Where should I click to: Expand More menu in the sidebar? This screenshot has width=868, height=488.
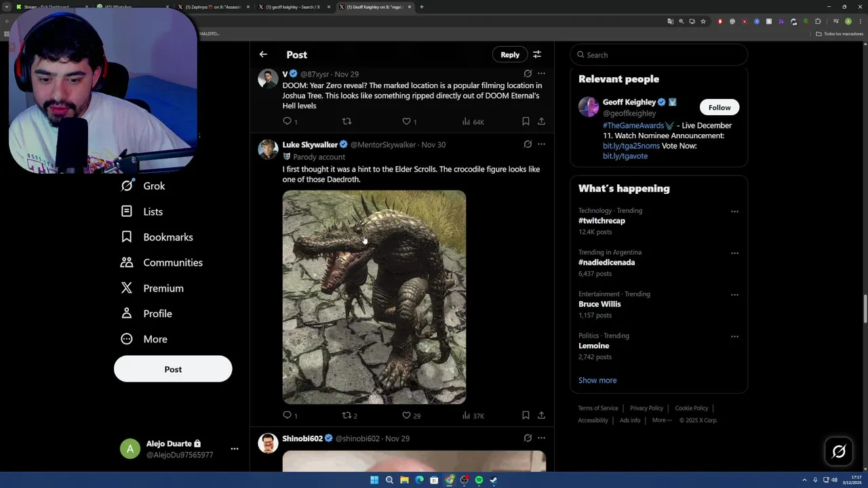click(144, 339)
